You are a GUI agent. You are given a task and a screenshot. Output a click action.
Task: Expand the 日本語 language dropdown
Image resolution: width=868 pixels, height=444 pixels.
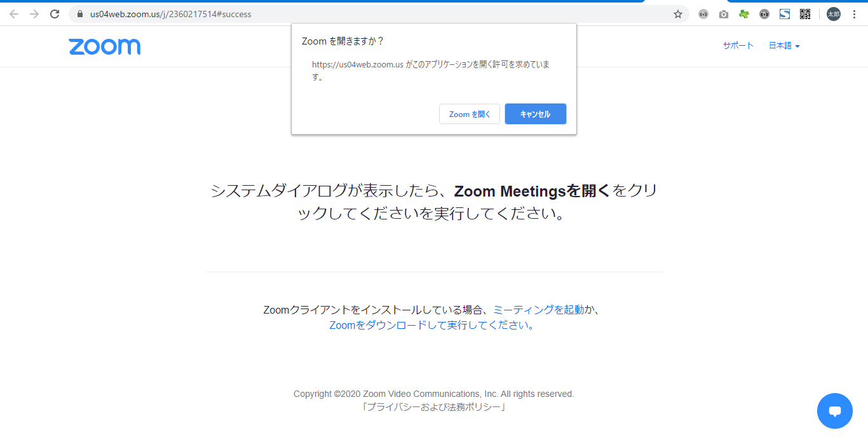point(784,46)
